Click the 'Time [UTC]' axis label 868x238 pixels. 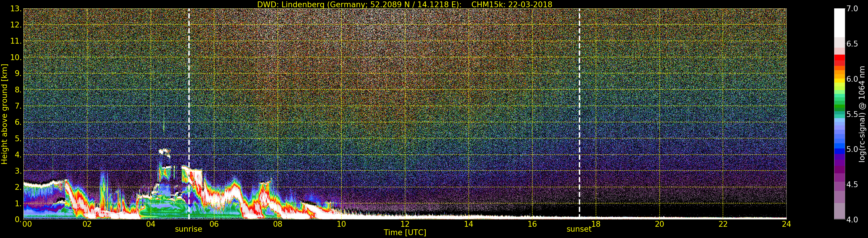(405, 233)
